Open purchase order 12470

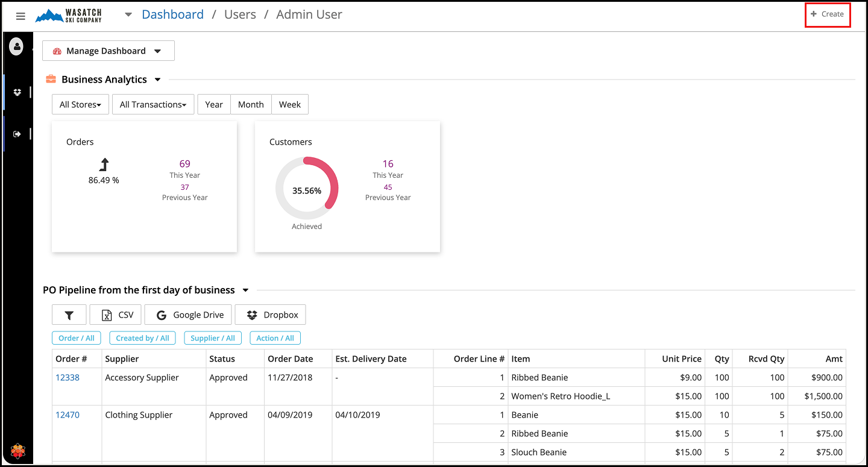[68, 415]
